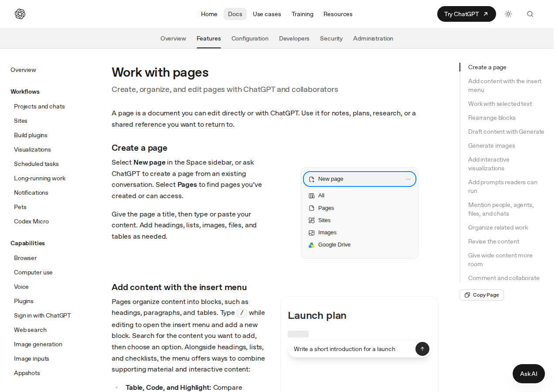Viewport: 558px width, 392px height.
Task: Jump to Rearrange blocks section
Action: coord(492,118)
